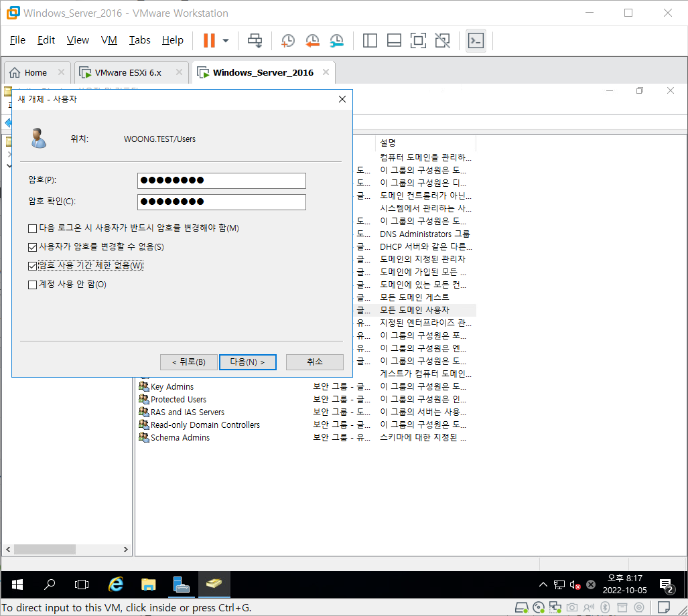
Task: Switch to the VMware ESXi 6.x tab
Action: coord(128,72)
